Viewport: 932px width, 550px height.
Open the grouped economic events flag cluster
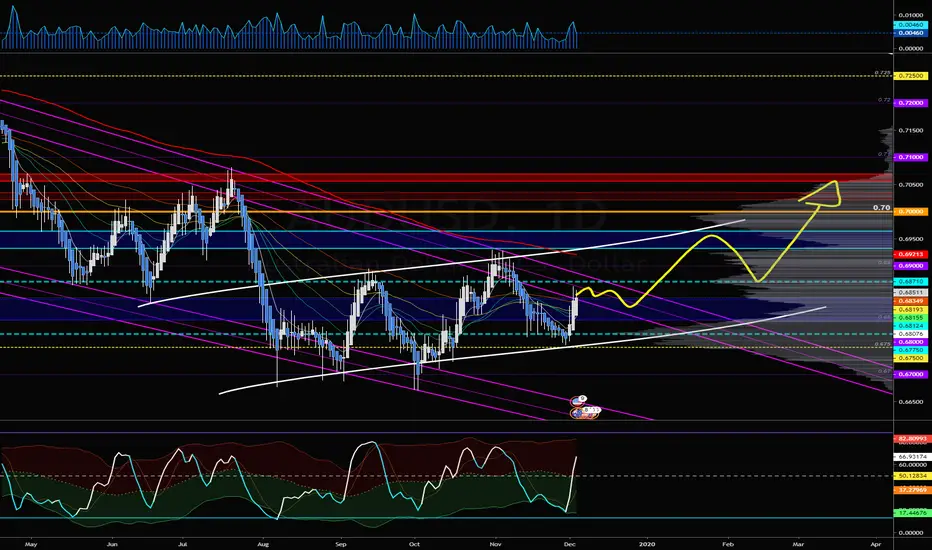coord(585,412)
